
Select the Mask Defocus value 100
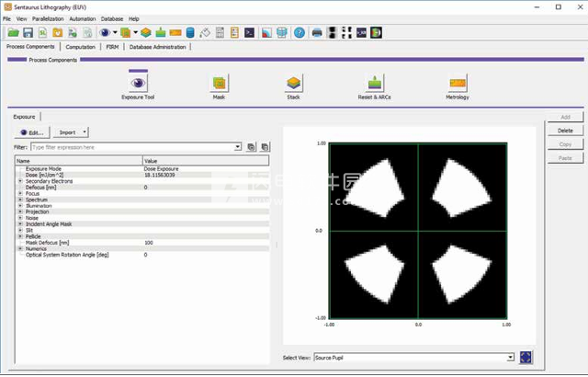tap(149, 243)
